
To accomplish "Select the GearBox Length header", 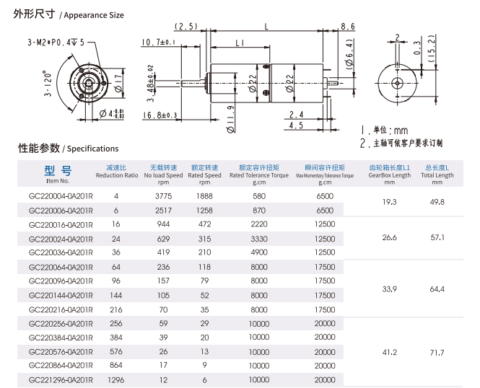I will tap(389, 174).
